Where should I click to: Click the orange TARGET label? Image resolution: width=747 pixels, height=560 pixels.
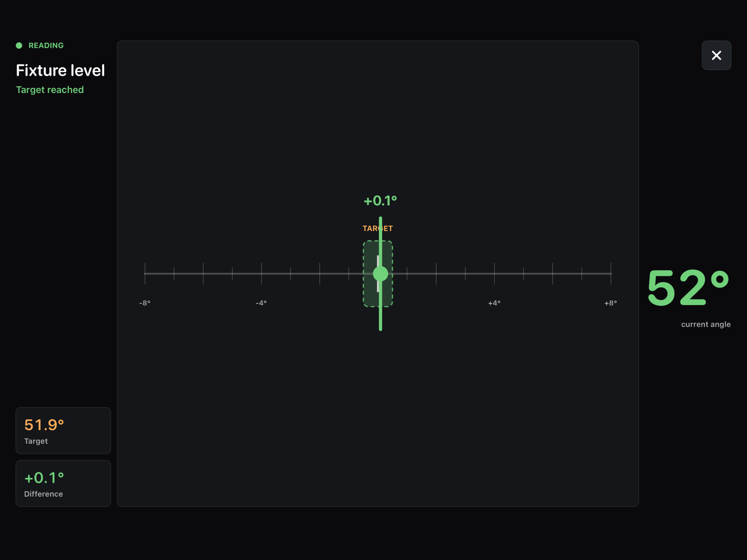coord(378,228)
